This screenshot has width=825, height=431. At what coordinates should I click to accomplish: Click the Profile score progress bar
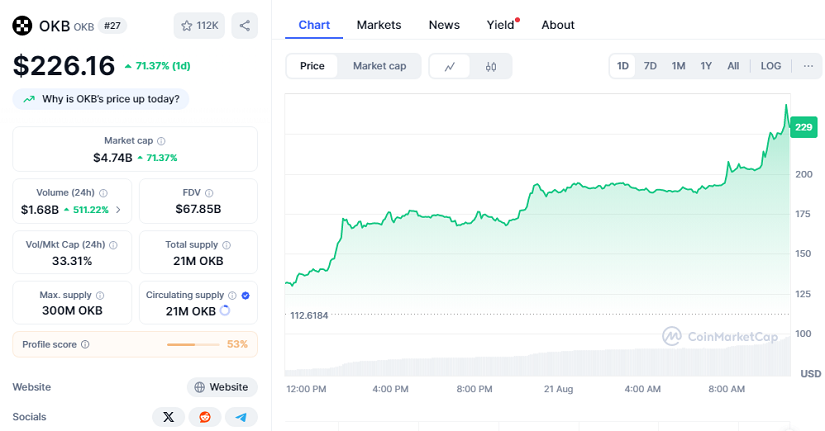pyautogui.click(x=193, y=344)
